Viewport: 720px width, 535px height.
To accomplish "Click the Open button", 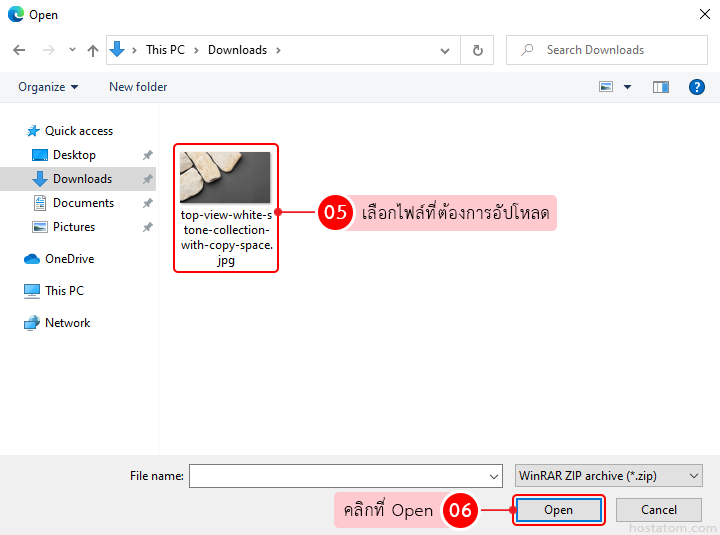I will pyautogui.click(x=558, y=510).
